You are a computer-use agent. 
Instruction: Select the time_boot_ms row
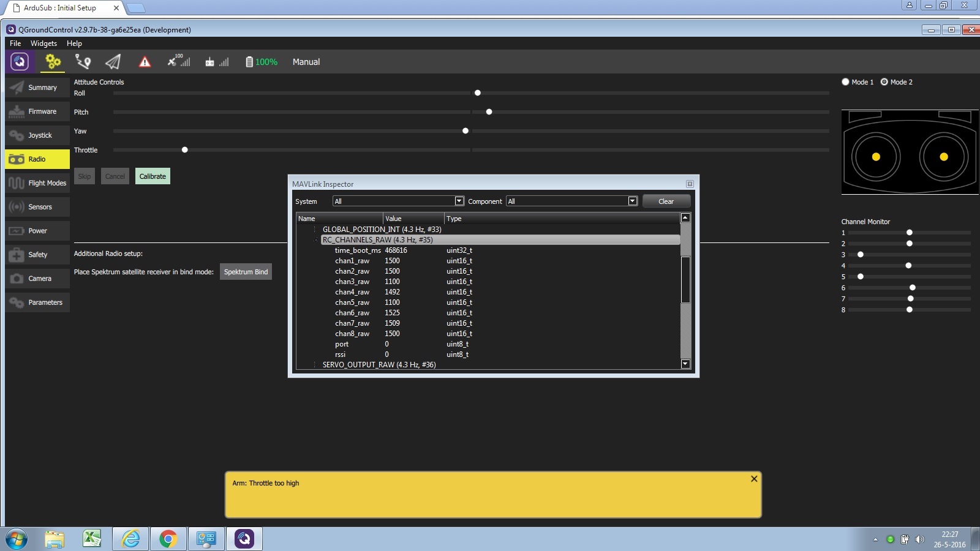[x=488, y=250]
